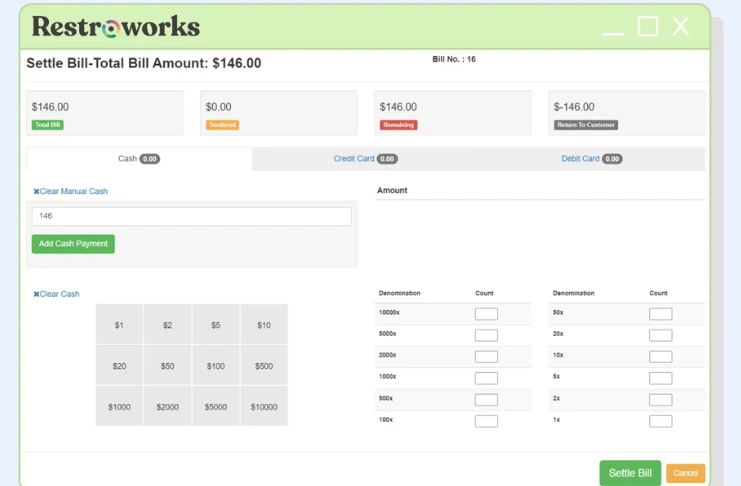Tap the $5 denomination key
The width and height of the screenshot is (741, 486).
click(x=216, y=325)
